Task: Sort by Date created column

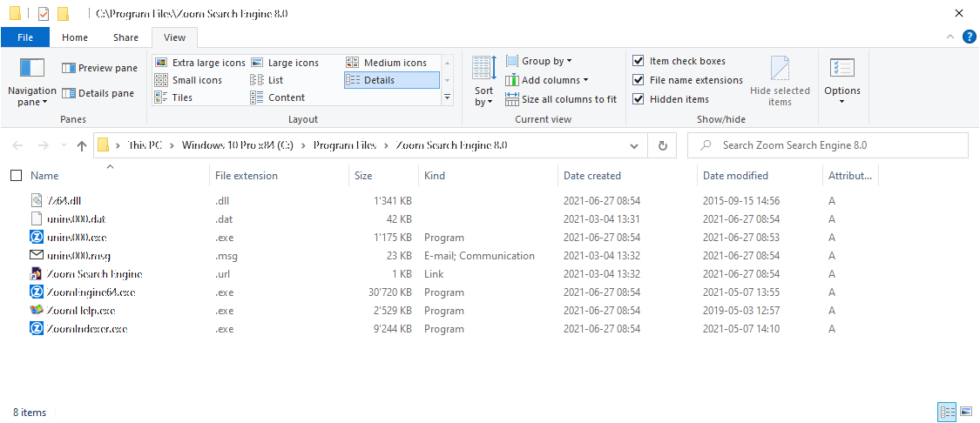Action: [591, 176]
